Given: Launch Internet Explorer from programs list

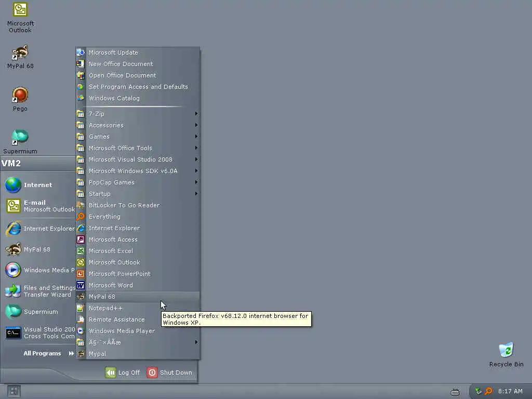Looking at the screenshot, I should (138, 228).
